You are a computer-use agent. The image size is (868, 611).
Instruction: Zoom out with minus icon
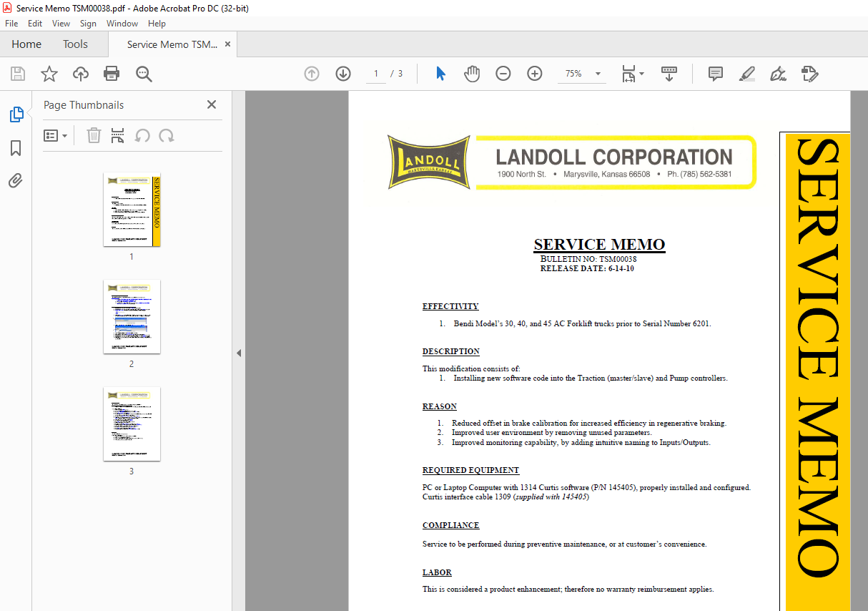[x=503, y=74]
